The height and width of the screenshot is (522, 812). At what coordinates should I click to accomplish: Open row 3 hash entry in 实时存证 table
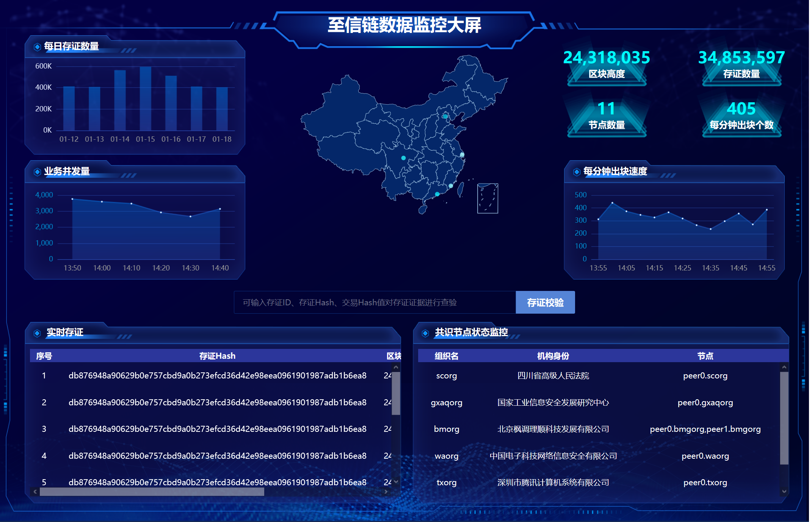[217, 429]
